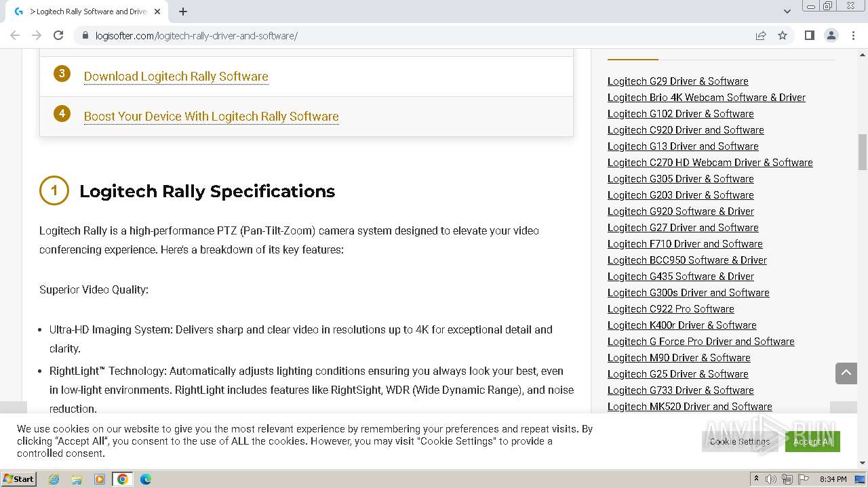Open volume speaker tray icon

[x=771, y=479]
